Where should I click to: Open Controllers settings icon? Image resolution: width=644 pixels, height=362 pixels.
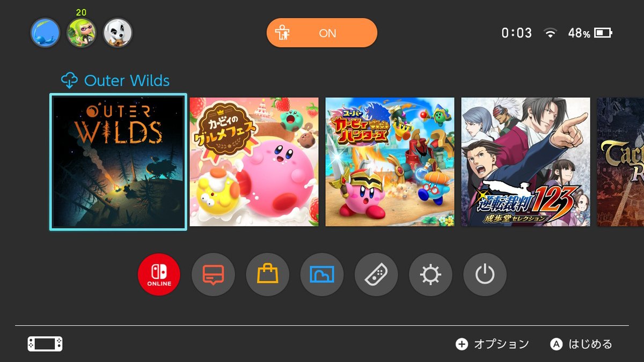click(x=376, y=275)
